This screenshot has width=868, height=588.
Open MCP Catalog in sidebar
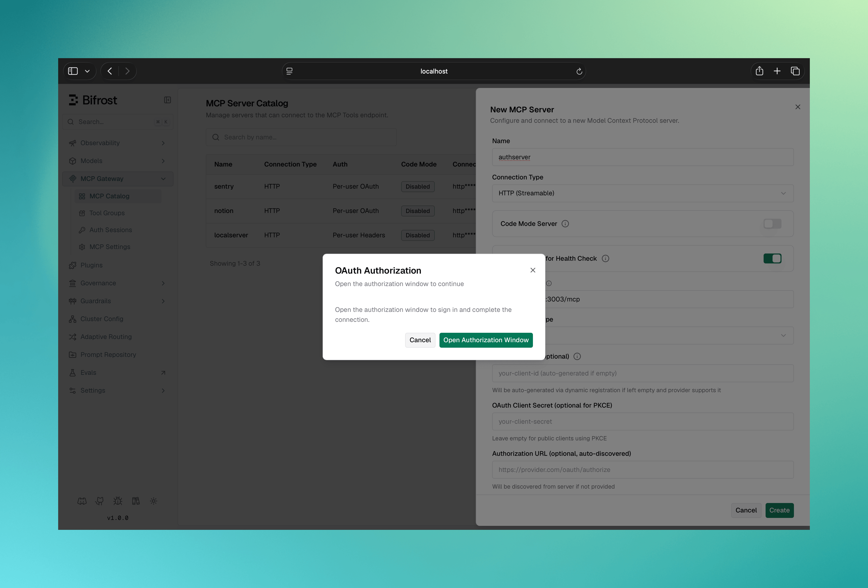pyautogui.click(x=118, y=196)
